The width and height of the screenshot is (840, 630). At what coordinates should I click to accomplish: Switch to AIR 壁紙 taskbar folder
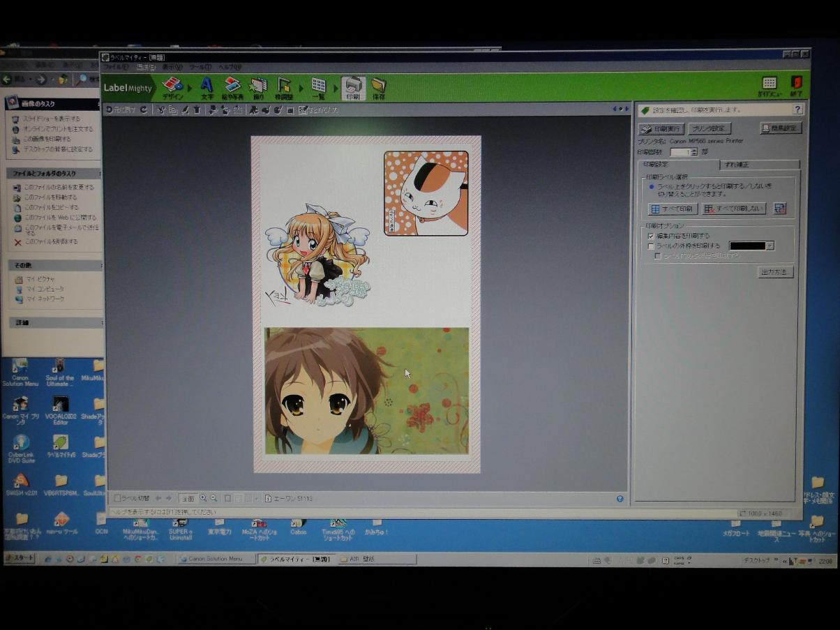[377, 559]
